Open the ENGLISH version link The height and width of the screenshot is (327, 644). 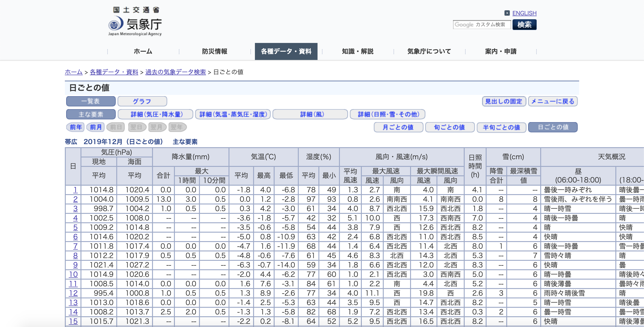pos(524,13)
